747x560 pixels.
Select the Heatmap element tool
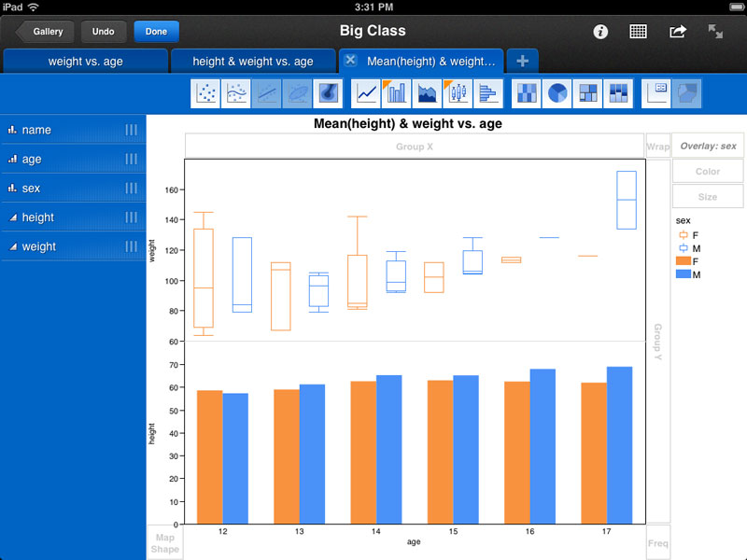[x=526, y=93]
